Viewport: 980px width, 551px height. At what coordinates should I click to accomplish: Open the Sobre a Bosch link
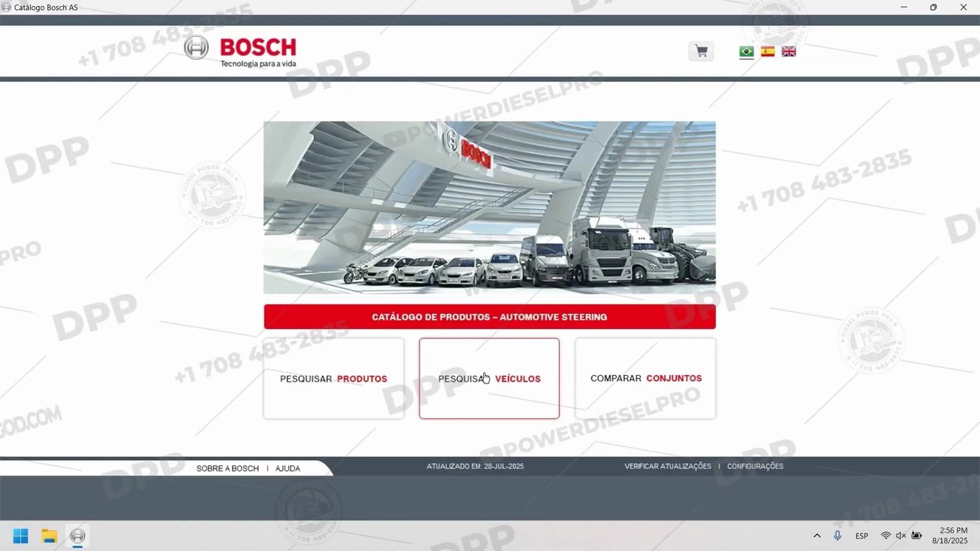pos(227,468)
